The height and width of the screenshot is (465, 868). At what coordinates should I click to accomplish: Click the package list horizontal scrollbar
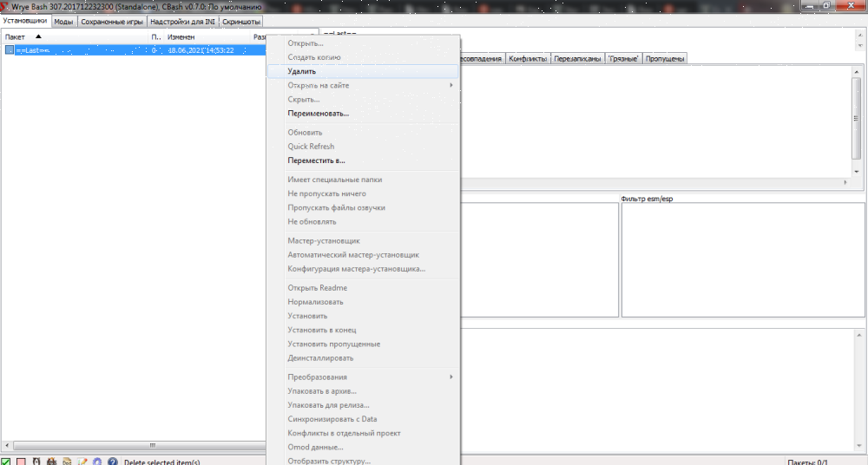(138, 445)
